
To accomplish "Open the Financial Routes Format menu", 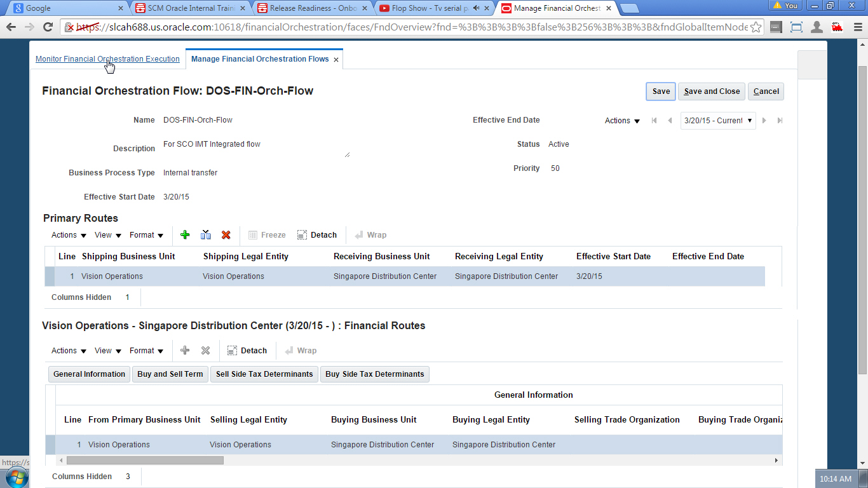I will point(147,351).
